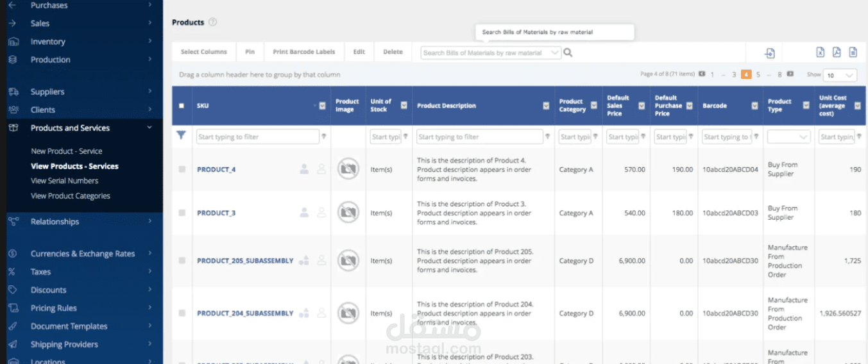
Task: Click the outlined person icon for PRODUCT_4
Action: pyautogui.click(x=321, y=169)
